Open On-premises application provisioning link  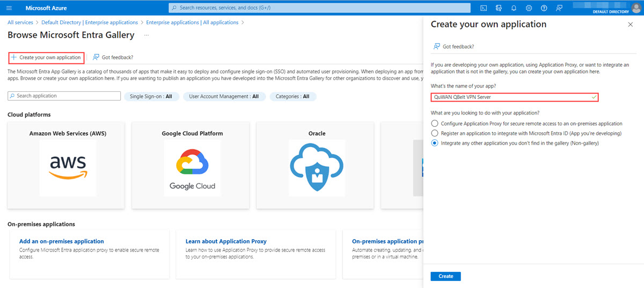click(x=387, y=241)
